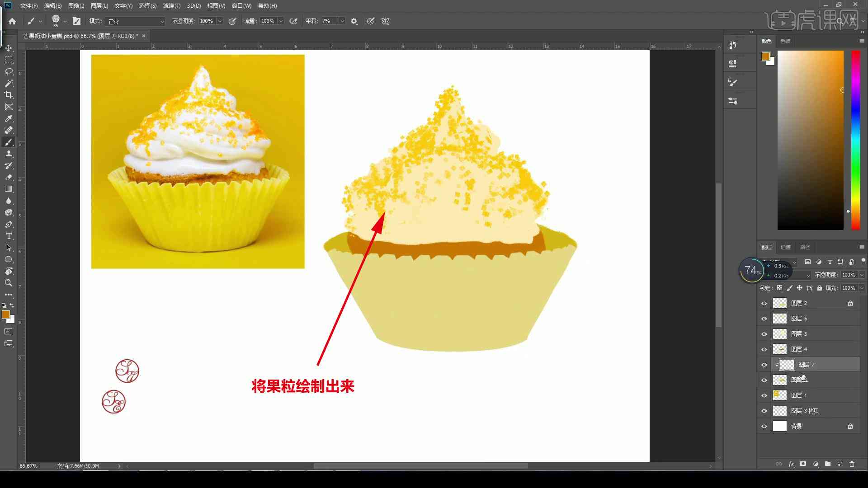Switch to the 通道 tab
The width and height of the screenshot is (868, 488).
[x=786, y=246]
